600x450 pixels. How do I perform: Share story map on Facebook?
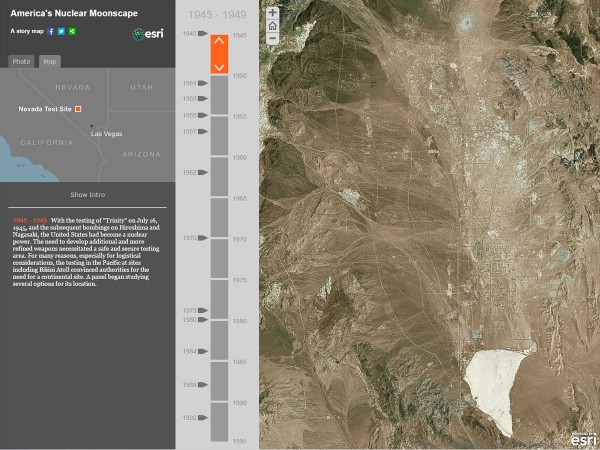click(x=51, y=31)
